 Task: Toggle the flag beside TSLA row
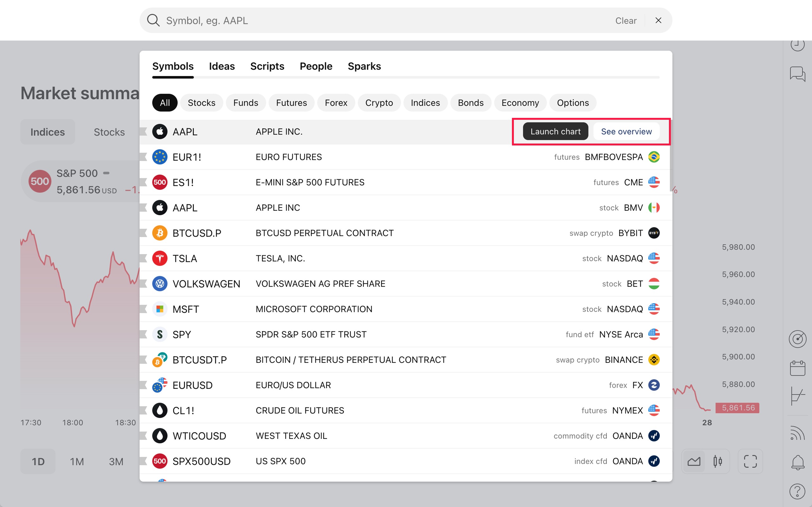144,258
